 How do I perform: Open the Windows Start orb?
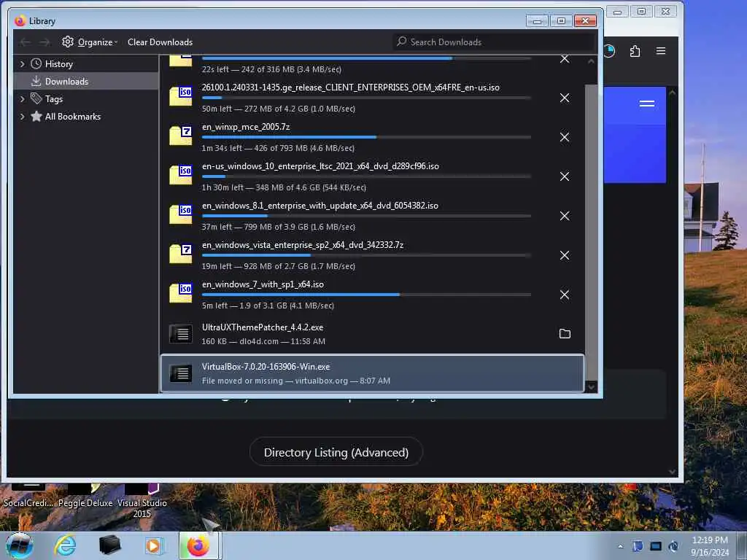coord(20,545)
